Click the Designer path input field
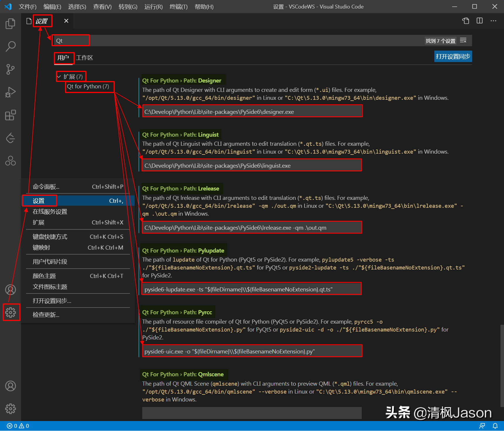 pyautogui.click(x=252, y=112)
